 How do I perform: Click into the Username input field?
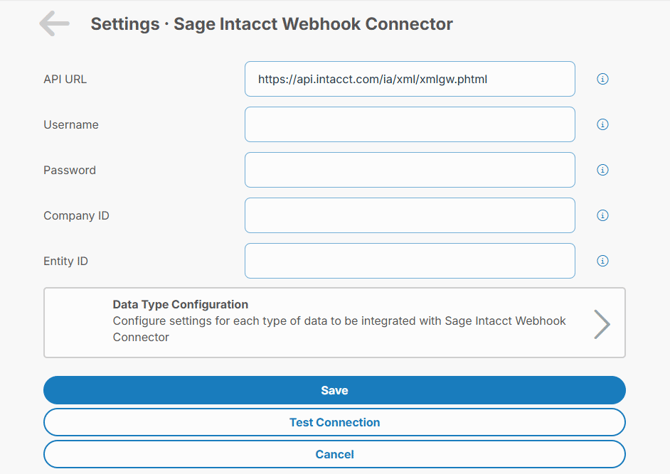click(409, 125)
